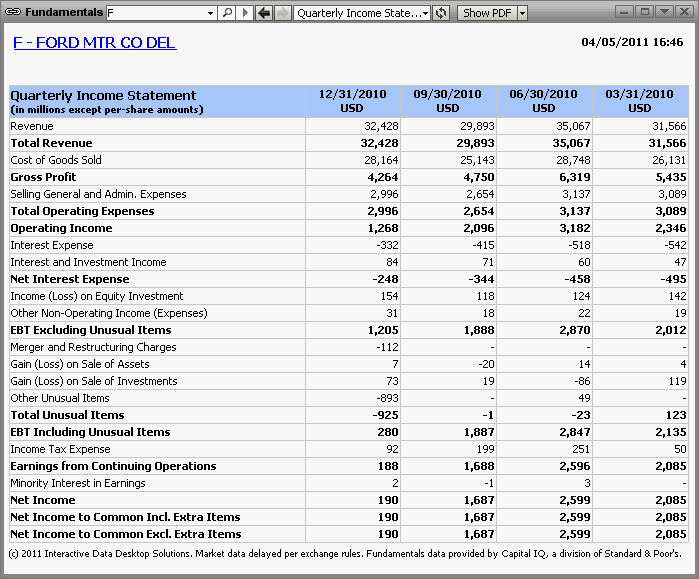Select Gain on Sale of Investments value -86

click(x=582, y=381)
